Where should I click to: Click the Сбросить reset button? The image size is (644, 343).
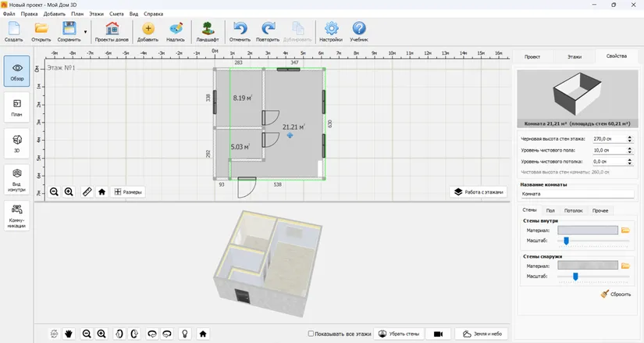(616, 294)
